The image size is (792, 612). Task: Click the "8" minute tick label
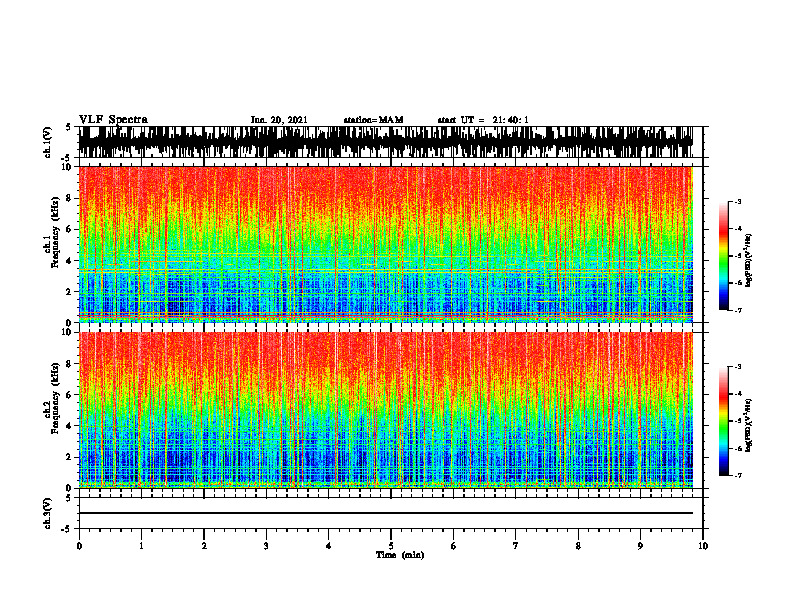578,546
